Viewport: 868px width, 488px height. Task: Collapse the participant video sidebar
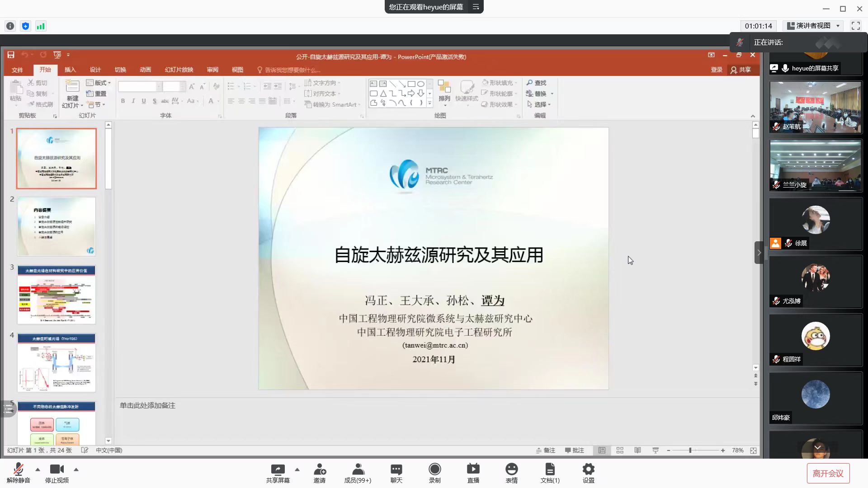tap(759, 253)
